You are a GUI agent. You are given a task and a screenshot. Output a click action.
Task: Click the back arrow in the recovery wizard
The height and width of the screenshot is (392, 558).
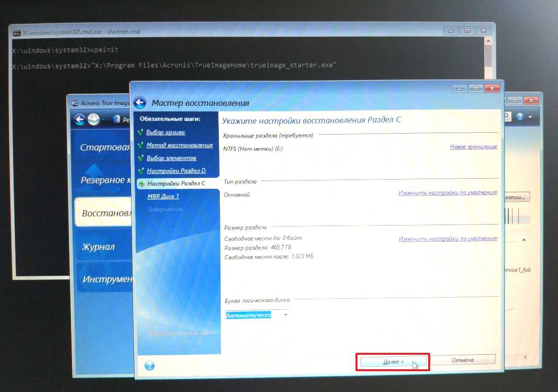click(140, 103)
